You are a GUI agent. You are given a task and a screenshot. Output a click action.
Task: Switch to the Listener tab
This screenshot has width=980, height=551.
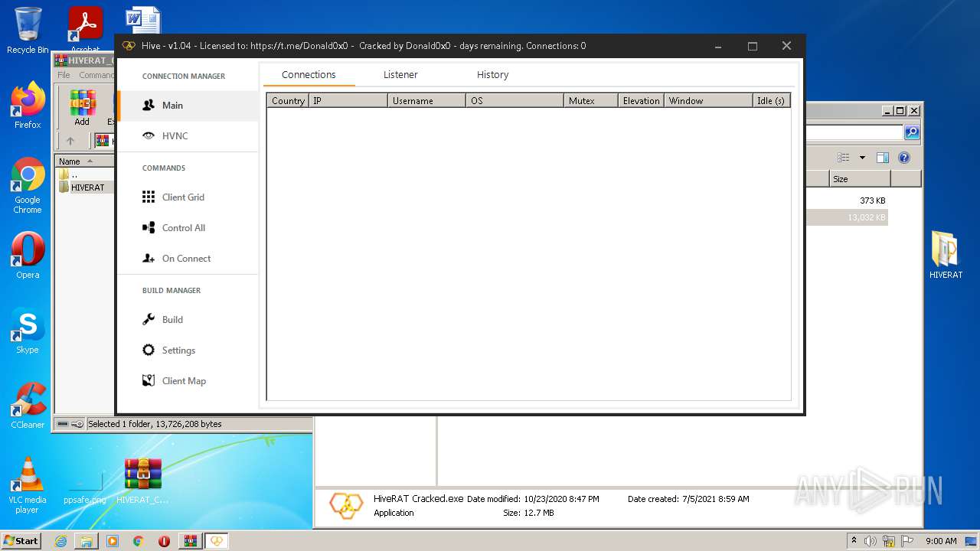(x=400, y=75)
